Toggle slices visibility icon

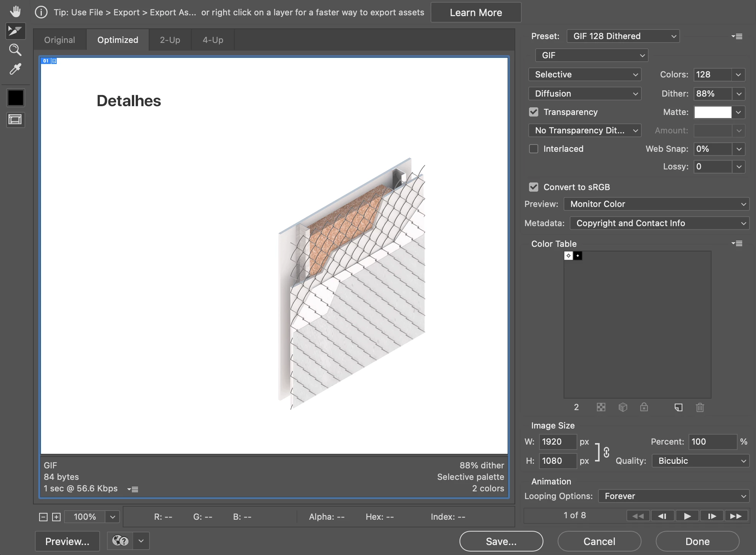(x=15, y=120)
